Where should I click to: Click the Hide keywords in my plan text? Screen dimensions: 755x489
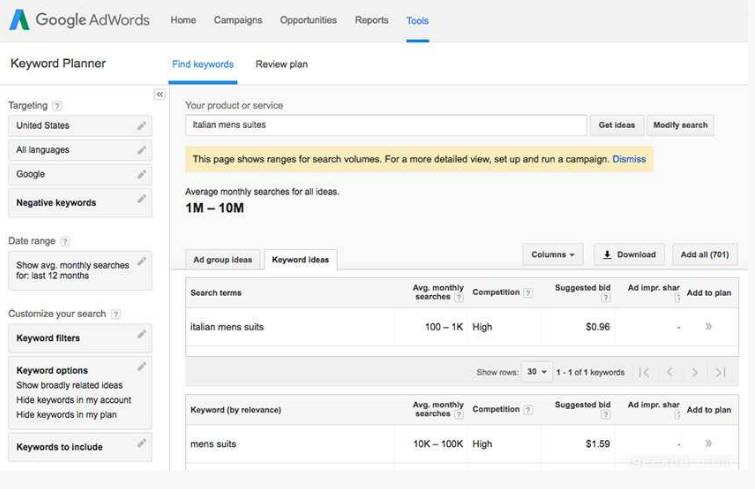click(66, 414)
